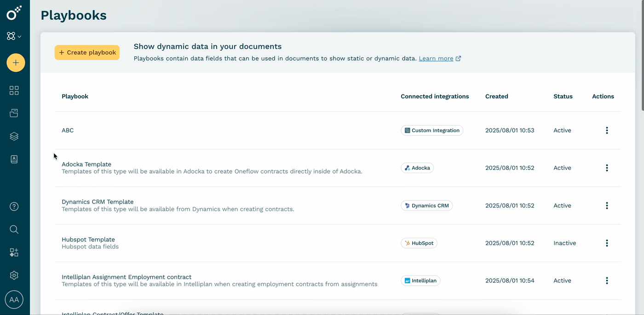Open the address book icon in sidebar
The width and height of the screenshot is (644, 315).
pos(14,159)
